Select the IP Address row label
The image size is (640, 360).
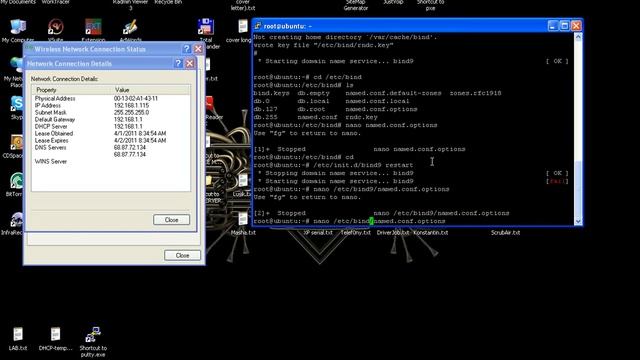pos(48,105)
